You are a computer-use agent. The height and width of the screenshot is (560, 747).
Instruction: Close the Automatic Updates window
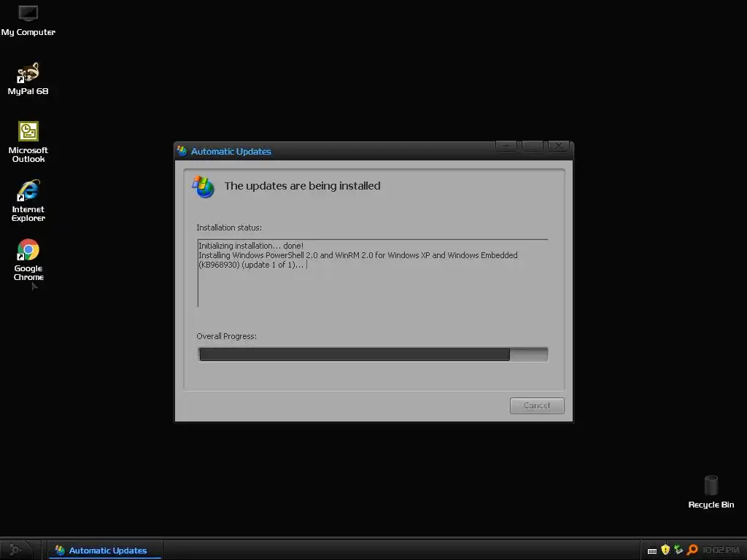558,146
